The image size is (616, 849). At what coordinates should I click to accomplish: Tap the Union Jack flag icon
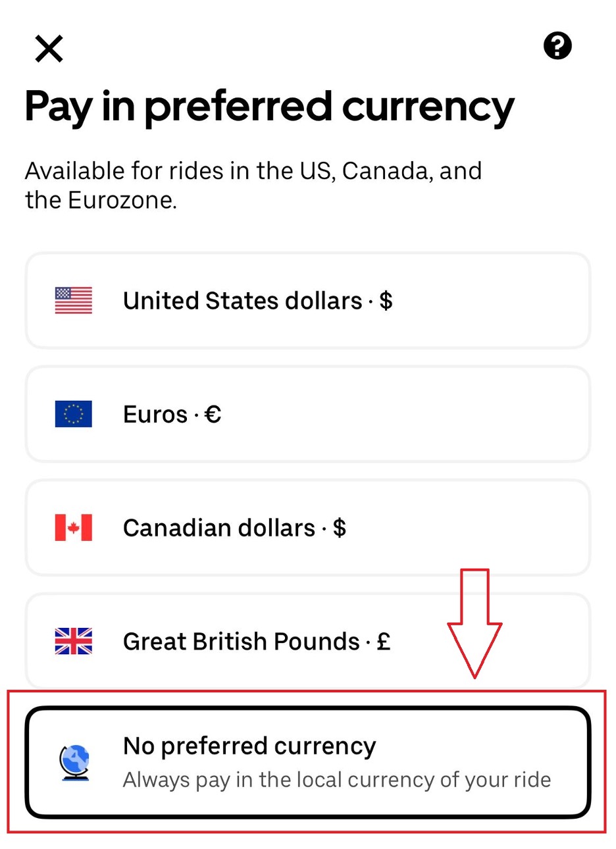coord(73,641)
